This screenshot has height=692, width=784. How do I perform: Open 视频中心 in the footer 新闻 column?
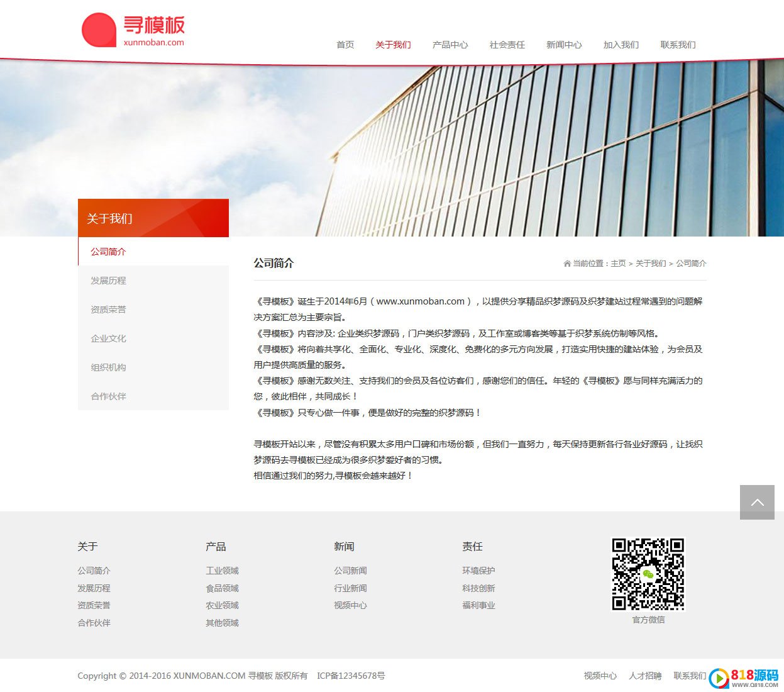click(x=351, y=605)
